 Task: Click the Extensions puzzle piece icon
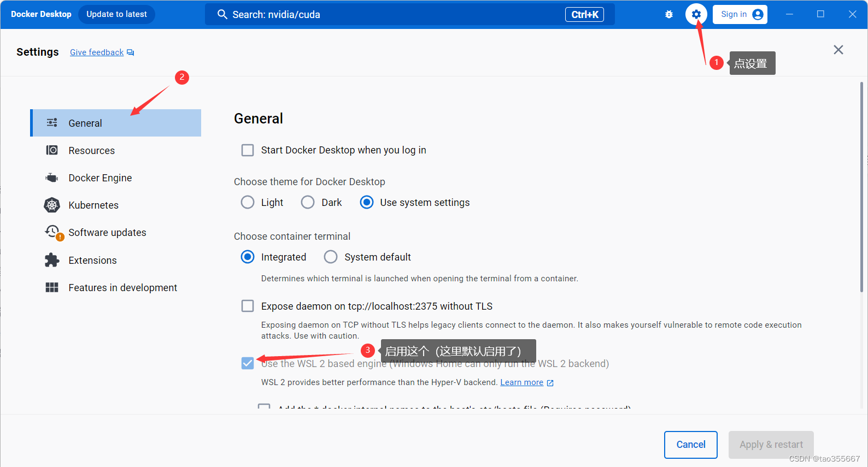pyautogui.click(x=52, y=260)
